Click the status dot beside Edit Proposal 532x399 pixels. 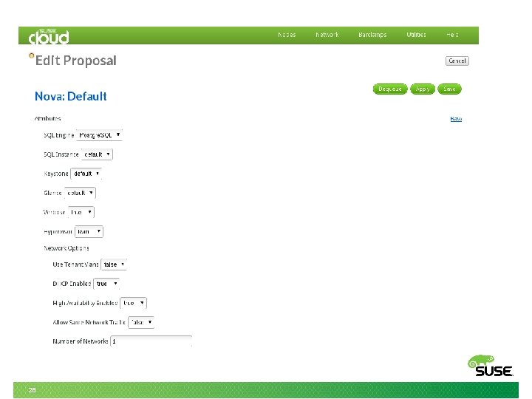coord(32,55)
